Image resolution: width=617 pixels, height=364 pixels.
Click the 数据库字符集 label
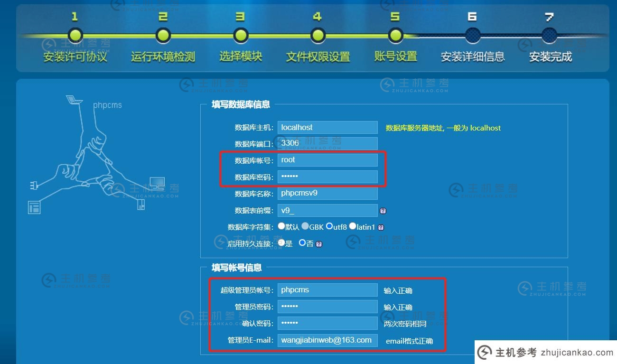pos(251,227)
